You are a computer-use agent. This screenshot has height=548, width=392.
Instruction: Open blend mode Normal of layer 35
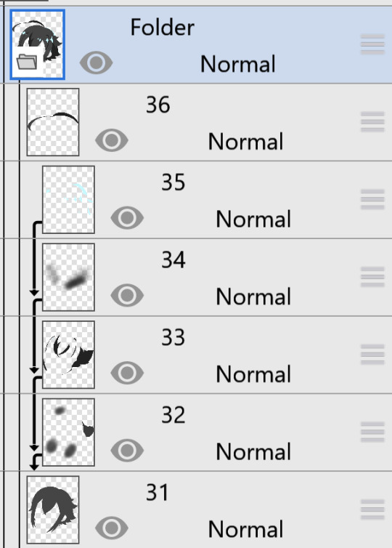(253, 219)
